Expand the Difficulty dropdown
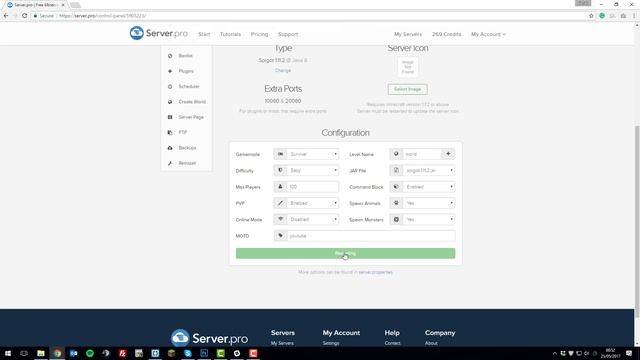 [313, 170]
